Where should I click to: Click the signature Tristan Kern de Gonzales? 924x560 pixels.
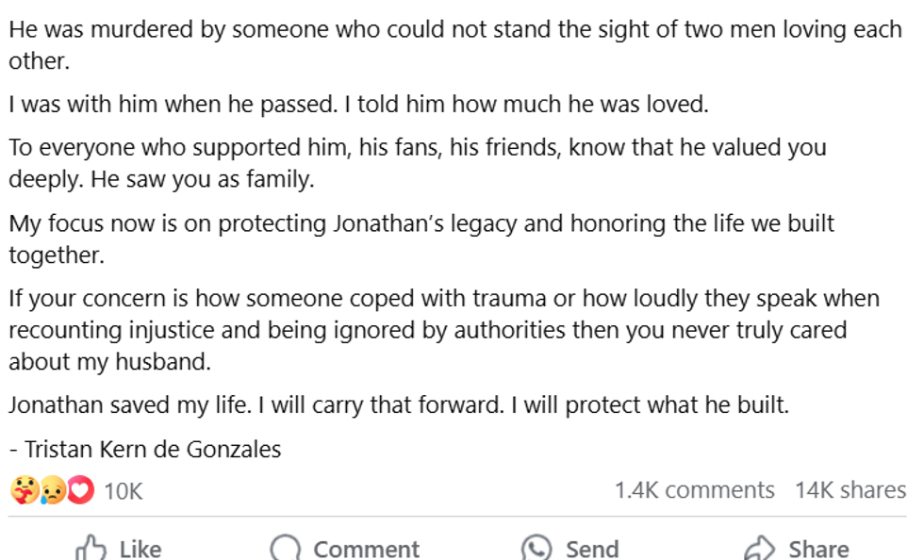(x=145, y=449)
